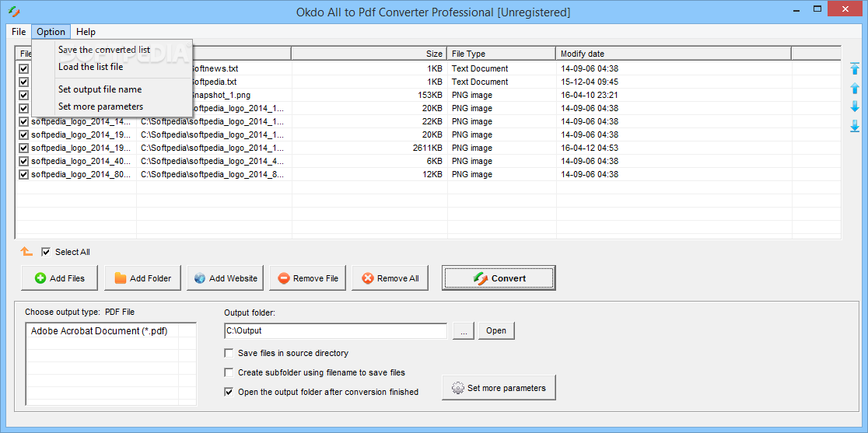
Task: Open the Help menu
Action: coord(86,32)
